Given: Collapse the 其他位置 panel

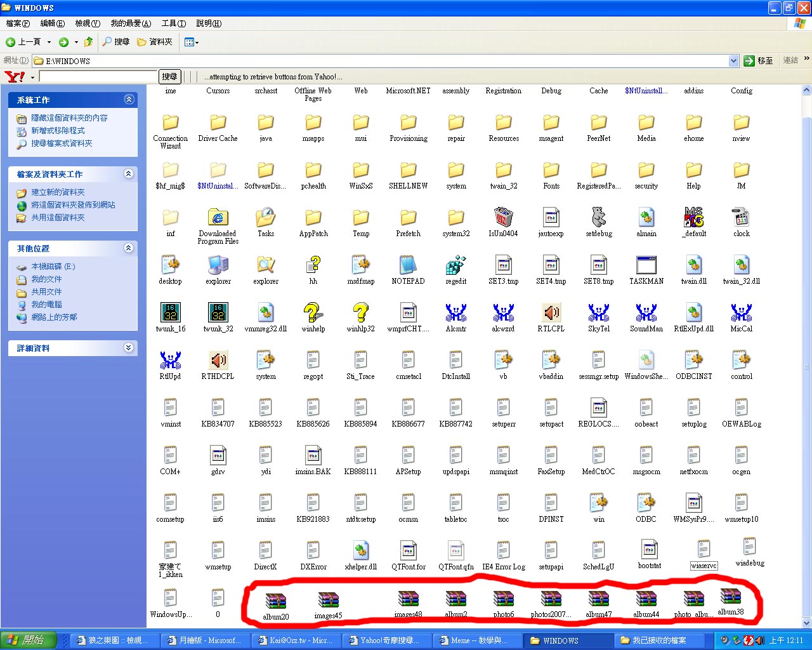Looking at the screenshot, I should [129, 248].
